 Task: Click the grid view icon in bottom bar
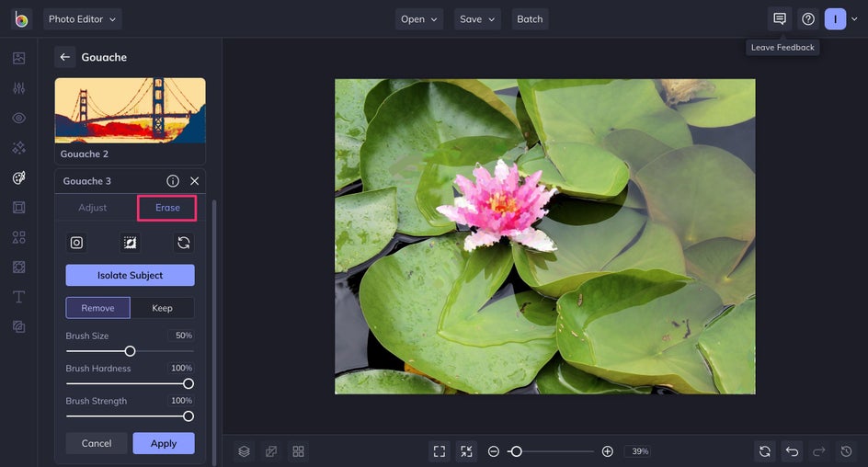point(298,451)
